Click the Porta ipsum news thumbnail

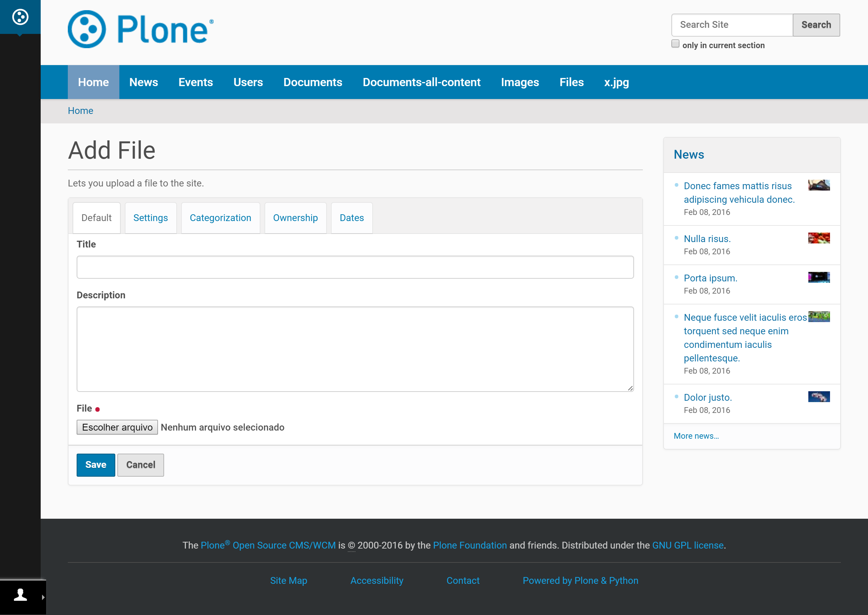819,278
